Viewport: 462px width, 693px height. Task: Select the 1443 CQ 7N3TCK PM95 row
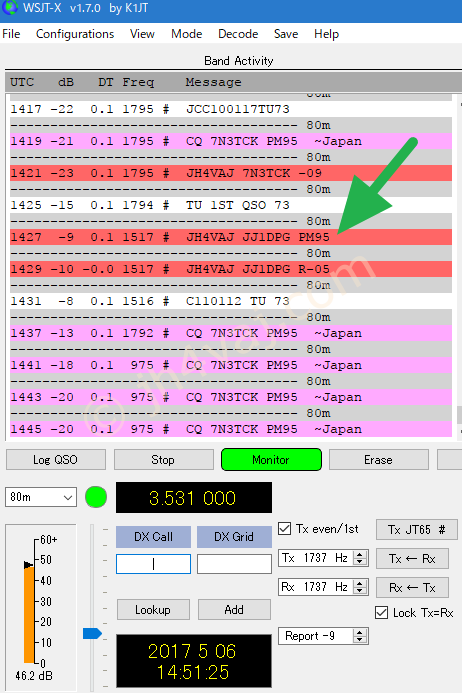pos(231,397)
